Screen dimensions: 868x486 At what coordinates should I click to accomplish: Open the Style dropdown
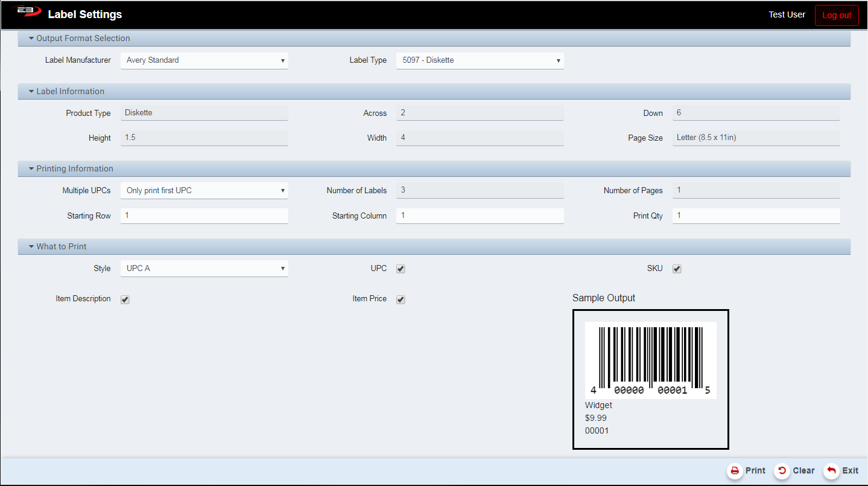(x=204, y=269)
